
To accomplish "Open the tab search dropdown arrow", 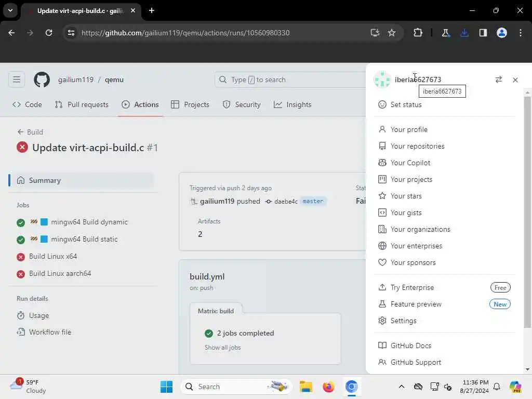I will [x=10, y=10].
